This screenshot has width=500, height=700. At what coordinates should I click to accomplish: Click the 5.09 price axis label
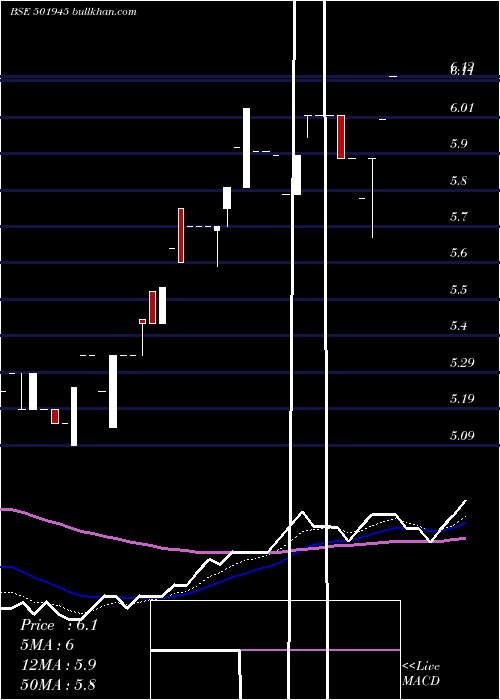pyautogui.click(x=462, y=435)
